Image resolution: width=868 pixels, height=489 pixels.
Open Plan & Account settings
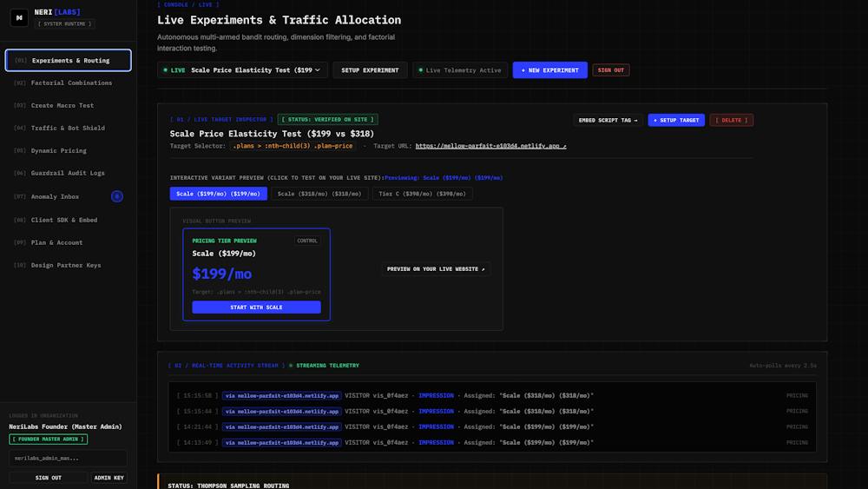coord(68,242)
